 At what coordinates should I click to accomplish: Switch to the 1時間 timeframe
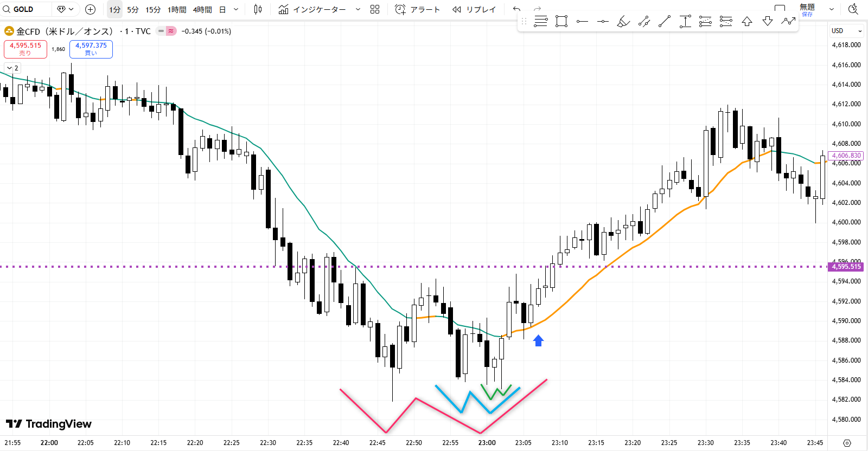tap(177, 9)
